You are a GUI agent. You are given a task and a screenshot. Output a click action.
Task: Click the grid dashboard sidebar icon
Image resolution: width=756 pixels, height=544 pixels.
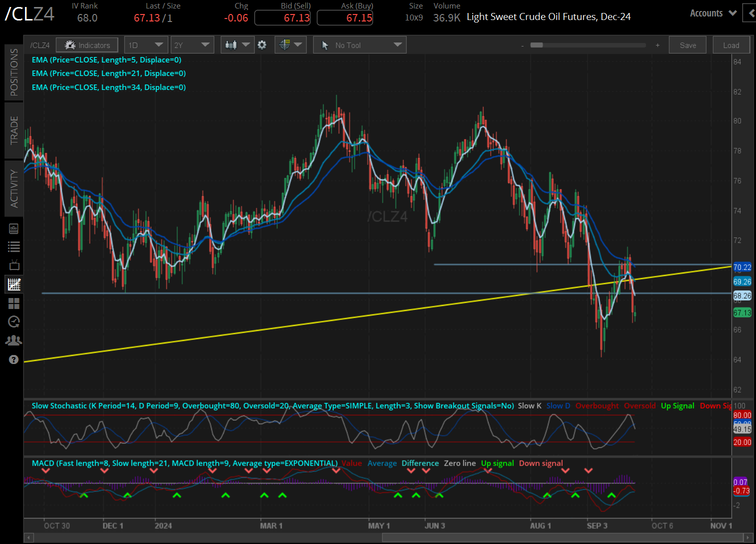[13, 303]
